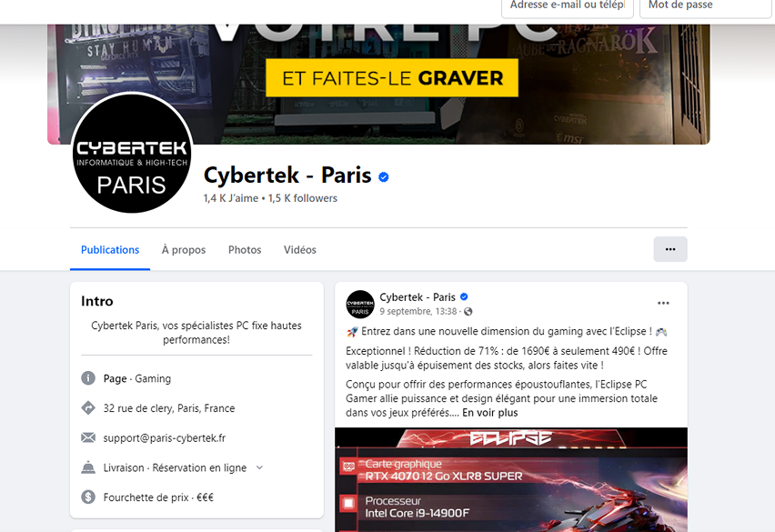
Task: Switch to the À propos tab
Action: (184, 250)
